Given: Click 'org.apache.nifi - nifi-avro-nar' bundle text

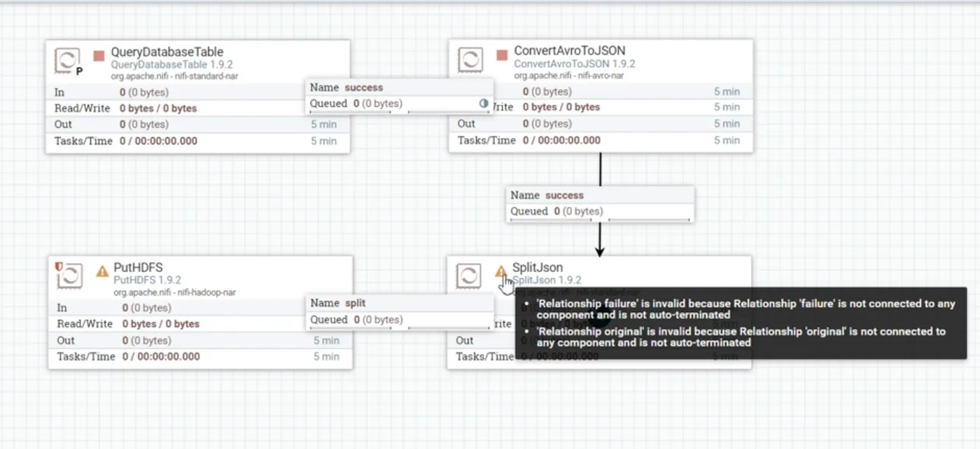Looking at the screenshot, I should tap(569, 75).
